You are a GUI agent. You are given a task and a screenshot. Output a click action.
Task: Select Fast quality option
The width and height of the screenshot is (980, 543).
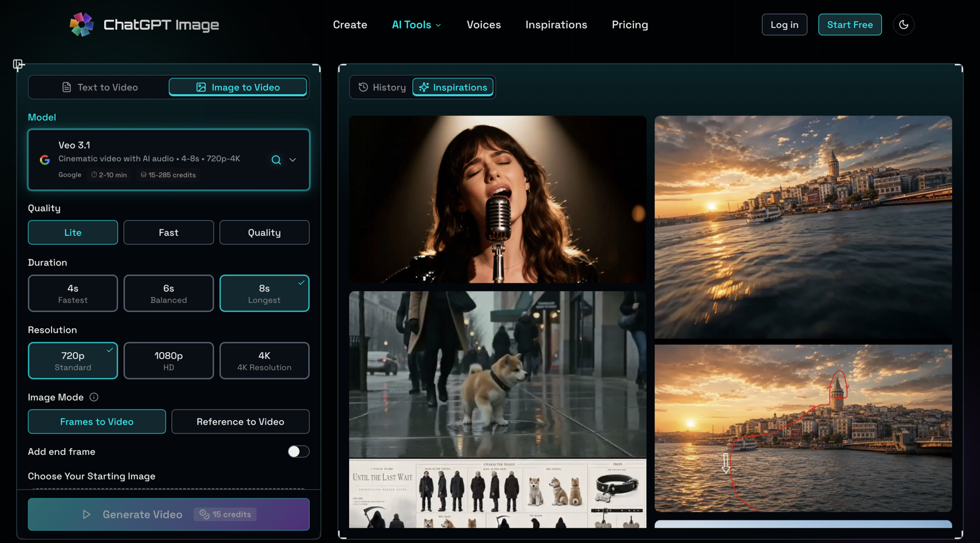(168, 233)
